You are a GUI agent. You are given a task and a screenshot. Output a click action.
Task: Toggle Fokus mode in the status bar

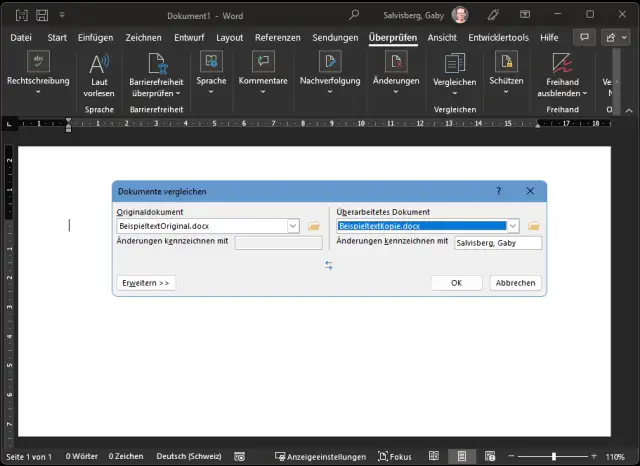tap(394, 456)
